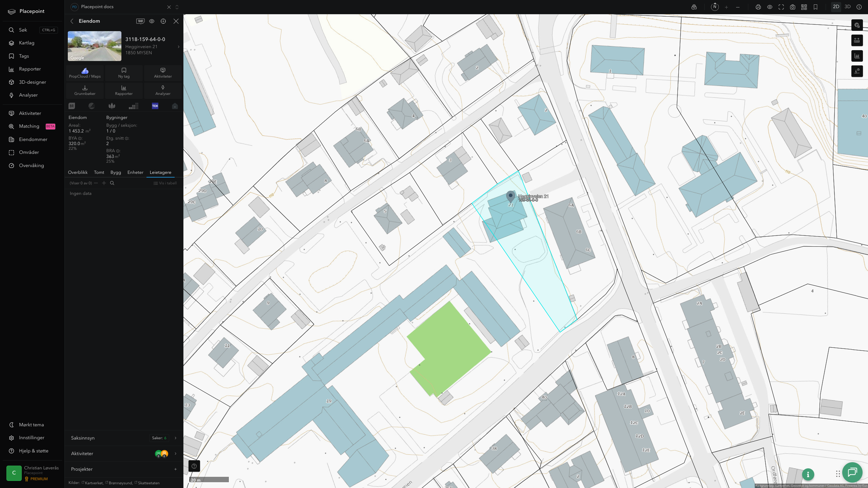The height and width of the screenshot is (488, 868).
Task: Open the 1881 lookup icon
Action: tap(140, 21)
